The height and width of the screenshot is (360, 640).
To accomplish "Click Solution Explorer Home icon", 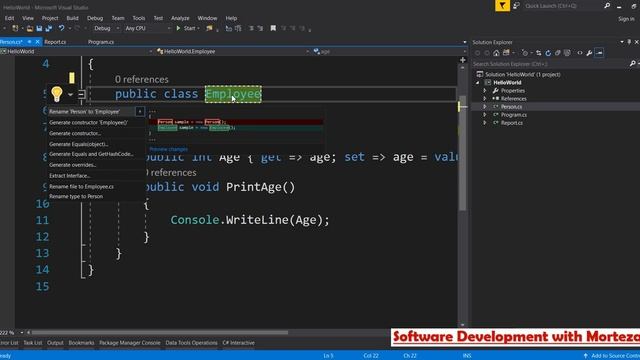I will point(496,53).
